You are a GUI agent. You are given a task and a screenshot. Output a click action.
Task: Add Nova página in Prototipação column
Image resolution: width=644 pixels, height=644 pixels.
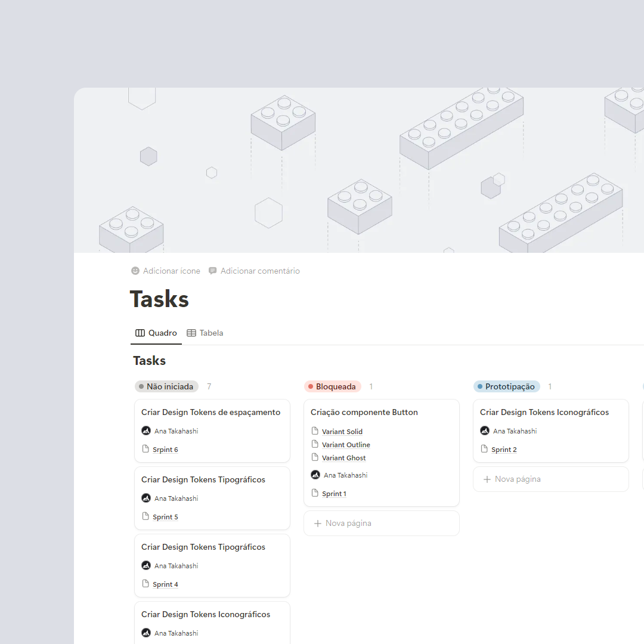click(517, 479)
